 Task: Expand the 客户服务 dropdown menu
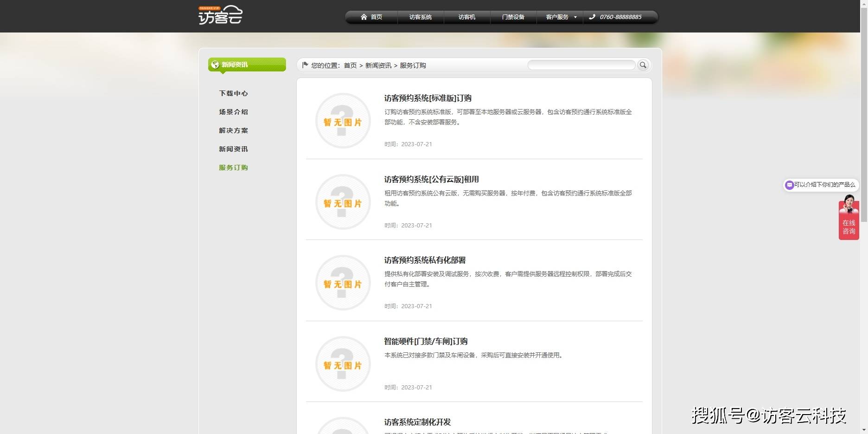click(x=561, y=17)
